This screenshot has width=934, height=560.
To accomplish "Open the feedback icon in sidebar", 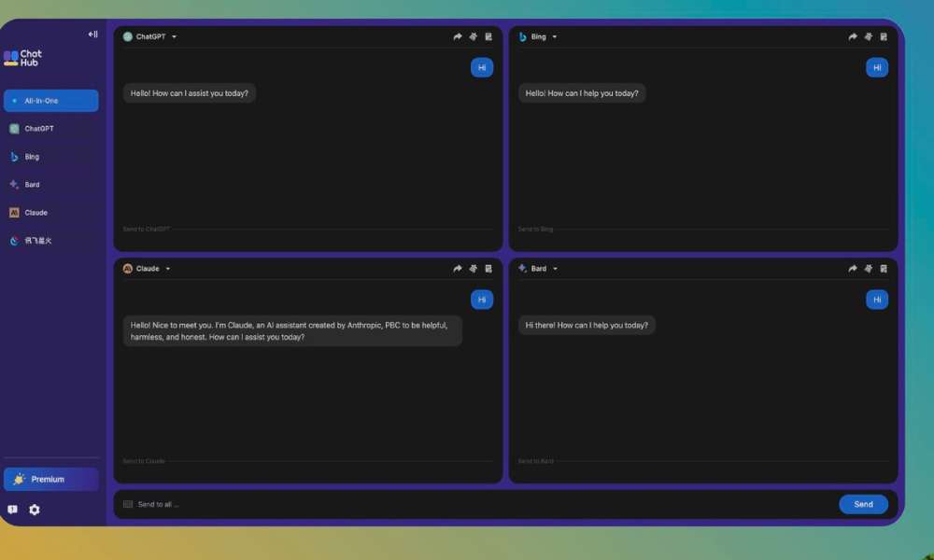I will 12,510.
